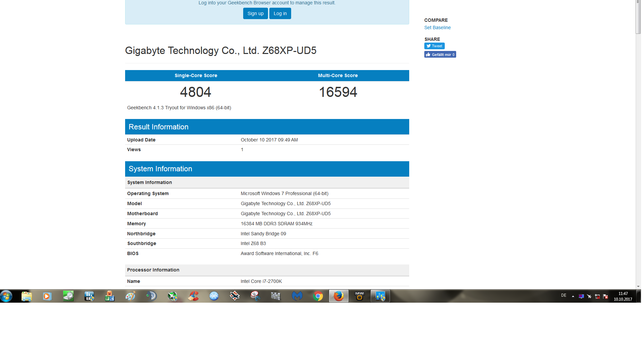Click the airplane icon in system tray
The image size is (644, 362).
589,296
